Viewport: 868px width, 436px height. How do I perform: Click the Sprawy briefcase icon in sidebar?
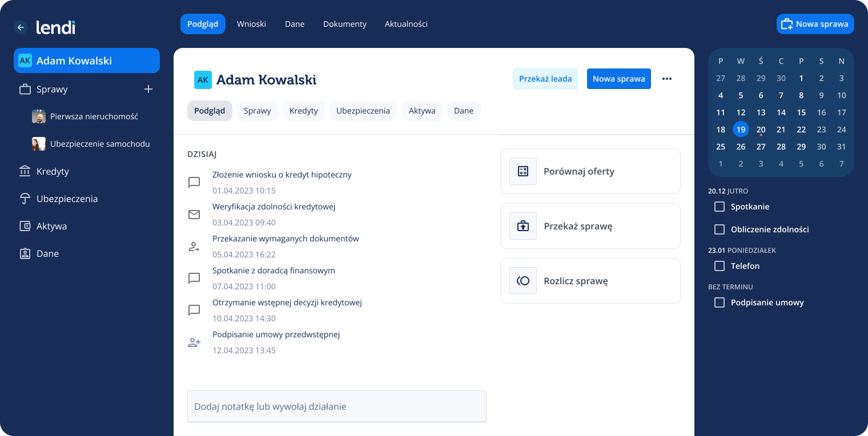point(25,89)
